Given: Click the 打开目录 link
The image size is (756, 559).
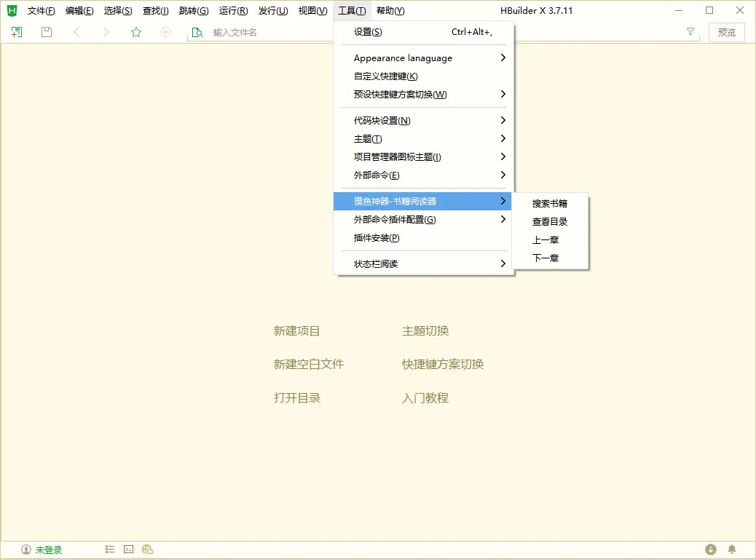Looking at the screenshot, I should [297, 398].
